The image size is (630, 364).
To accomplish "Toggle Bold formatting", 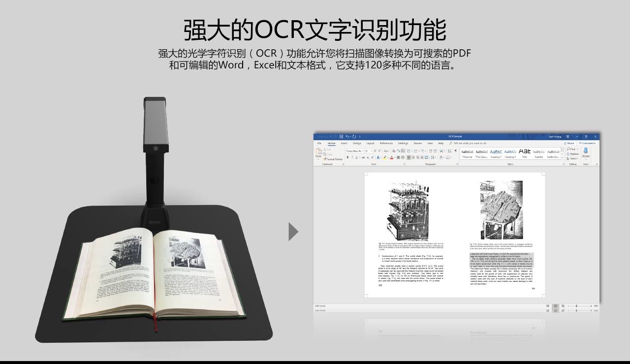I will point(347,157).
